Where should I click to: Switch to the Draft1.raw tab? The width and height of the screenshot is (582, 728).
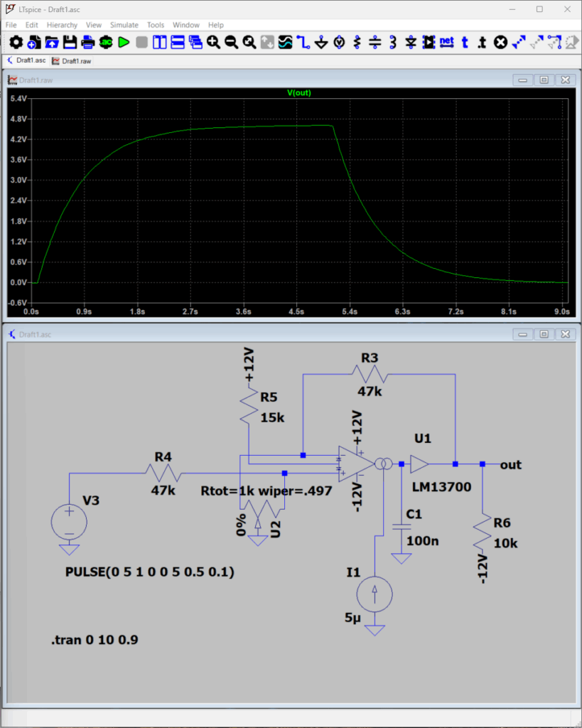(71, 61)
